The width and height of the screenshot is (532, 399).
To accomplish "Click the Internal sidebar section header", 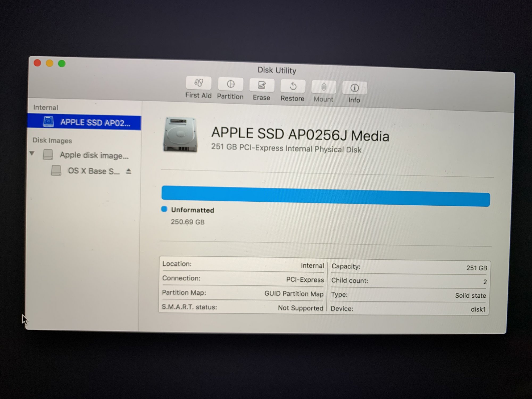I will coord(46,107).
